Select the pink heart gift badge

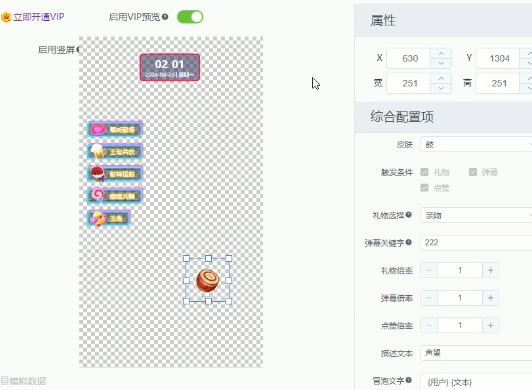click(x=115, y=129)
